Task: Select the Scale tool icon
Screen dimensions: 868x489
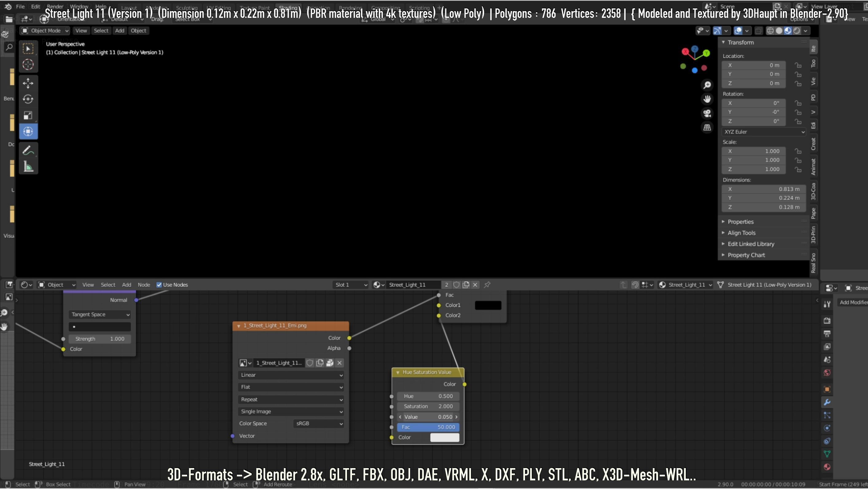Action: (x=28, y=115)
